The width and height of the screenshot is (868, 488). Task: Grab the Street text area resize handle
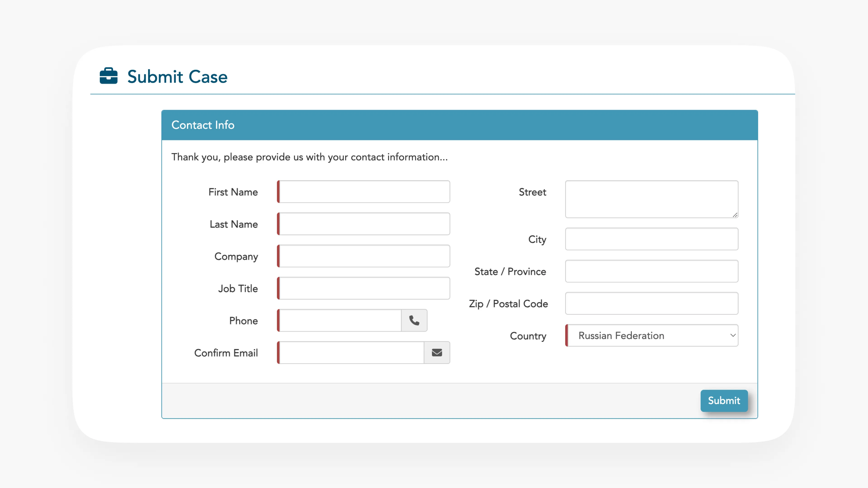pyautogui.click(x=735, y=215)
